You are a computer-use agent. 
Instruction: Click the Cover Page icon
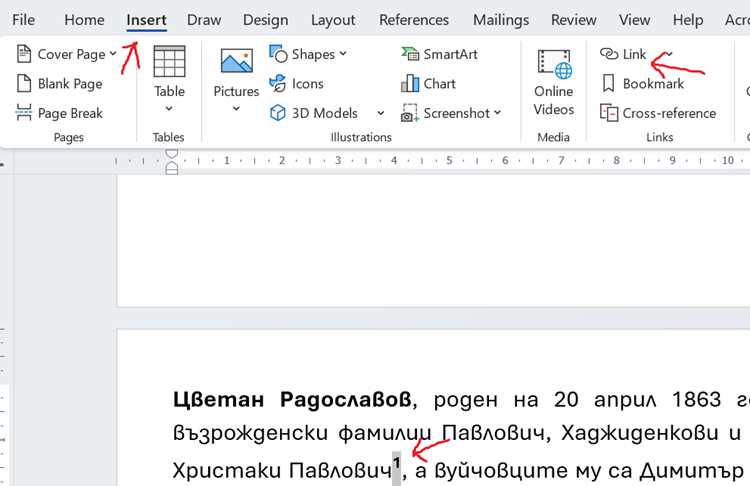tap(24, 54)
